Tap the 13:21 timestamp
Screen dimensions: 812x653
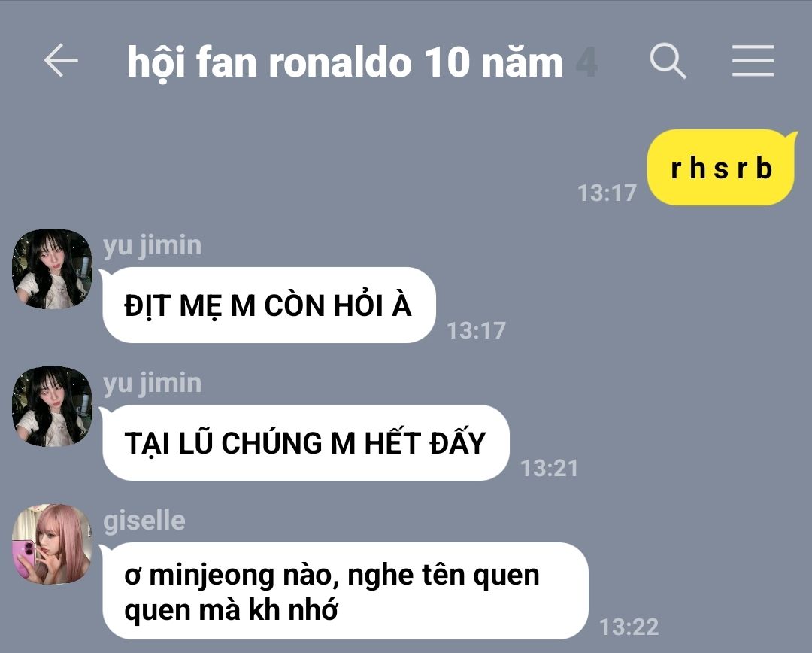click(549, 469)
